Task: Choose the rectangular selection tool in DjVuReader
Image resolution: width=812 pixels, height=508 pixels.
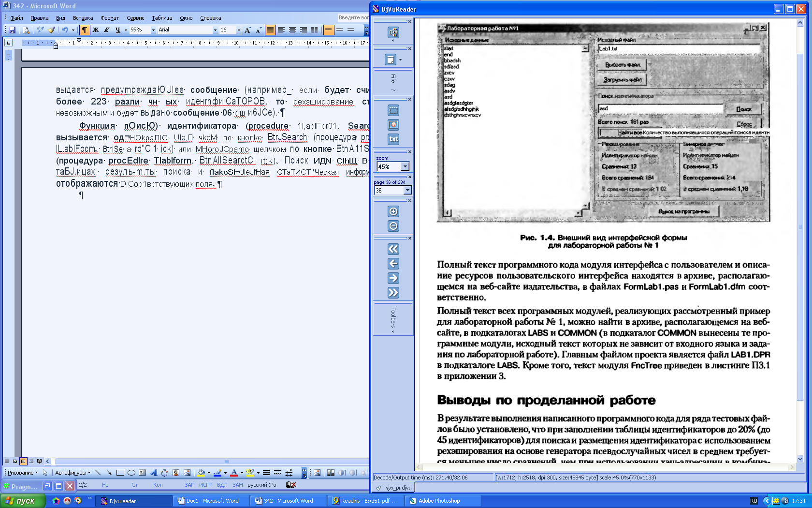Action: pos(393,110)
